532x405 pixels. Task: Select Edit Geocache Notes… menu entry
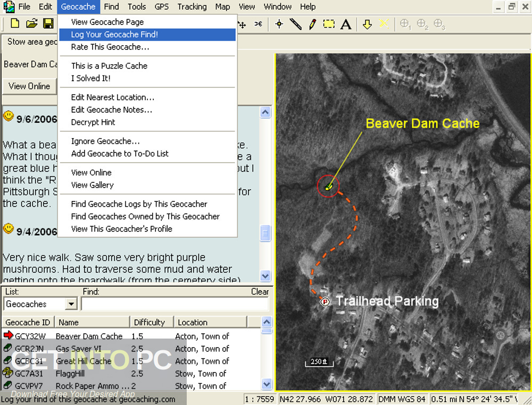(x=147, y=110)
